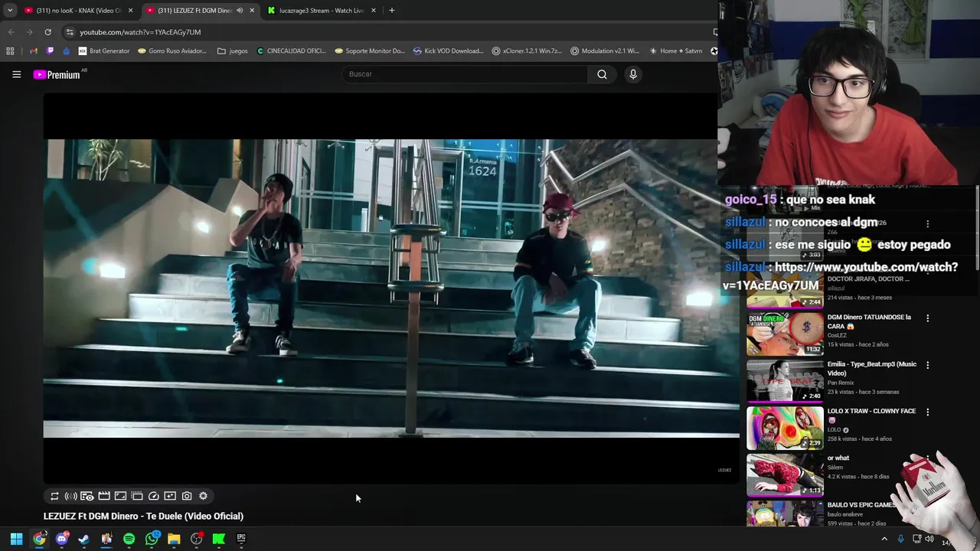
Task: Open the 'Gorro Ruso Aviador' bookmark
Action: pos(172,51)
